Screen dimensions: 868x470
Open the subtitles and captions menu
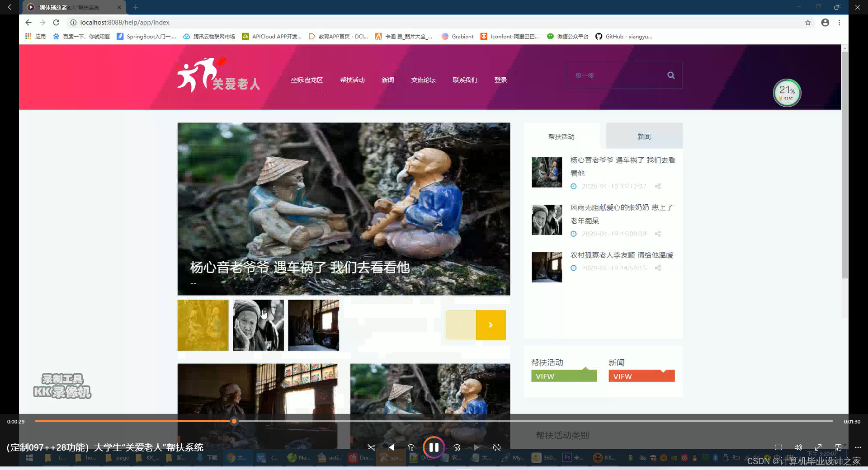[778, 447]
